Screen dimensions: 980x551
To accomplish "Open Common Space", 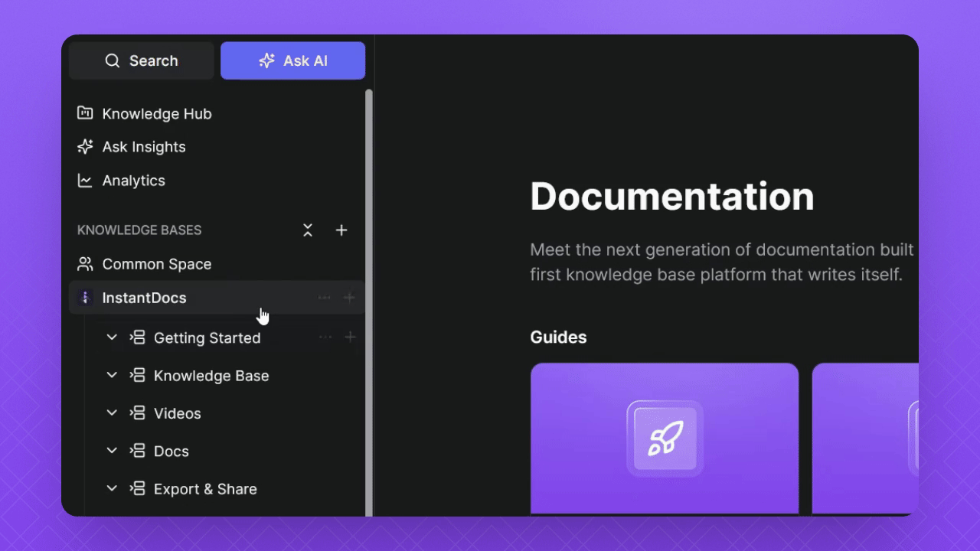I will [x=157, y=264].
